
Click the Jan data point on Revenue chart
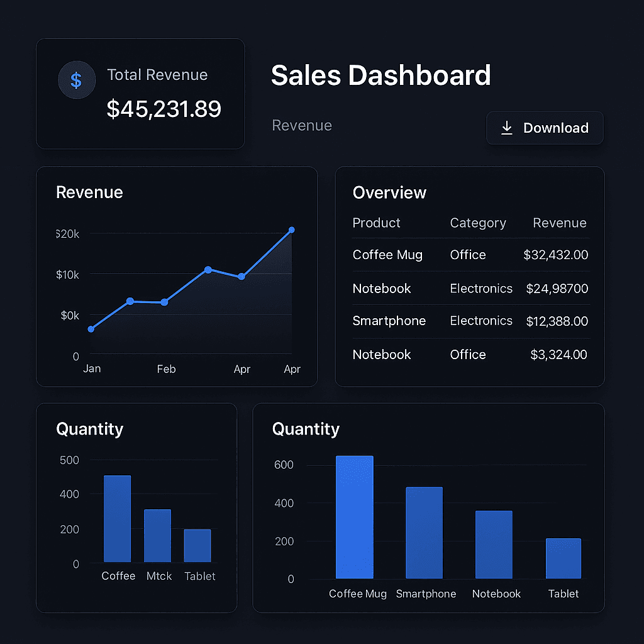pyautogui.click(x=91, y=329)
